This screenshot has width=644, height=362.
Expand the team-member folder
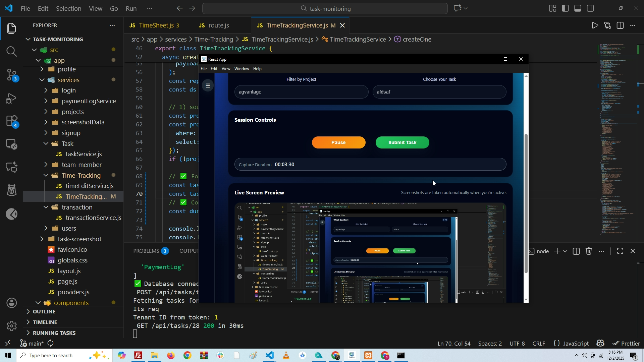81,165
